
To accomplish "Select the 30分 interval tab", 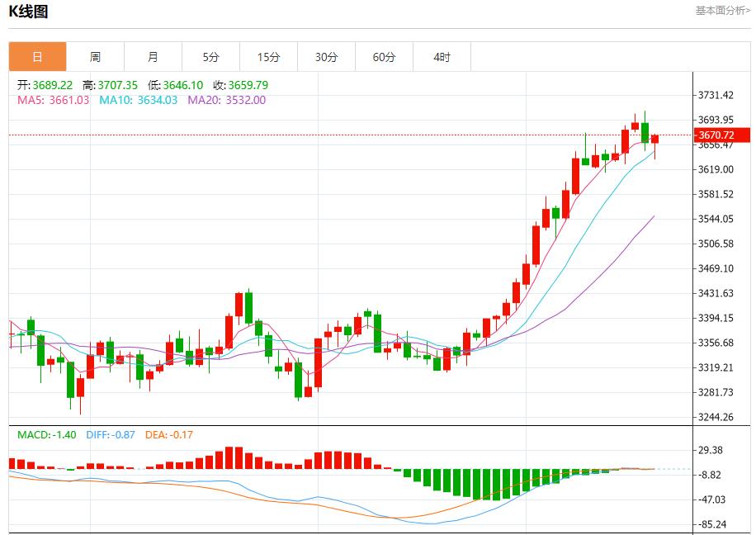I will click(325, 57).
